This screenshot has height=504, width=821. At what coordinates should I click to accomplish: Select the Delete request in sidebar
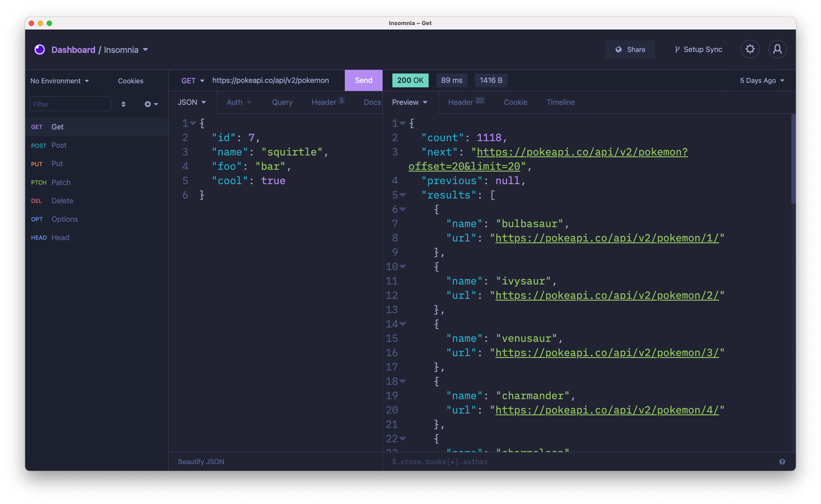point(97,201)
